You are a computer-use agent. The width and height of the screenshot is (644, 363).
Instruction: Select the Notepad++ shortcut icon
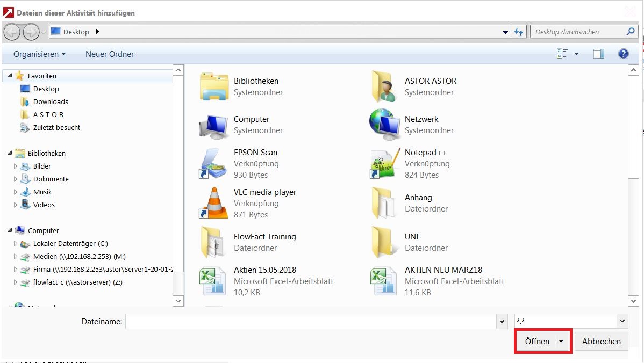385,164
